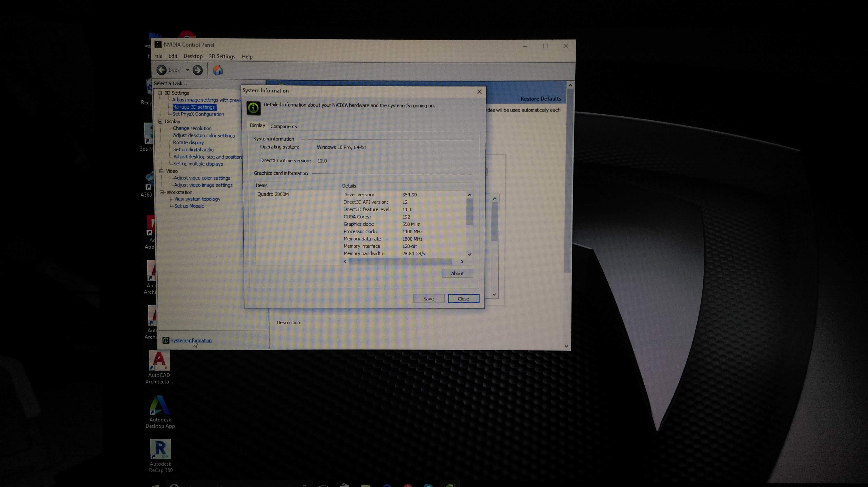
Task: Select Adjust image settings with preview
Action: [x=207, y=100]
